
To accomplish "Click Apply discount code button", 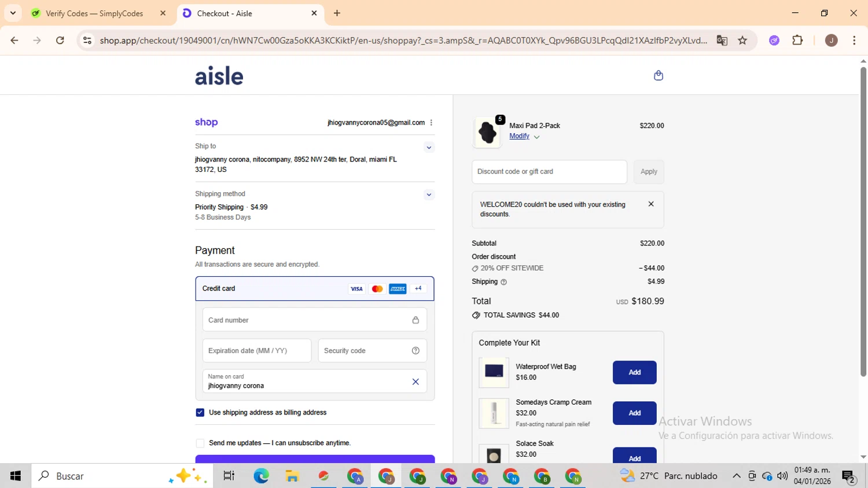I will (x=649, y=172).
